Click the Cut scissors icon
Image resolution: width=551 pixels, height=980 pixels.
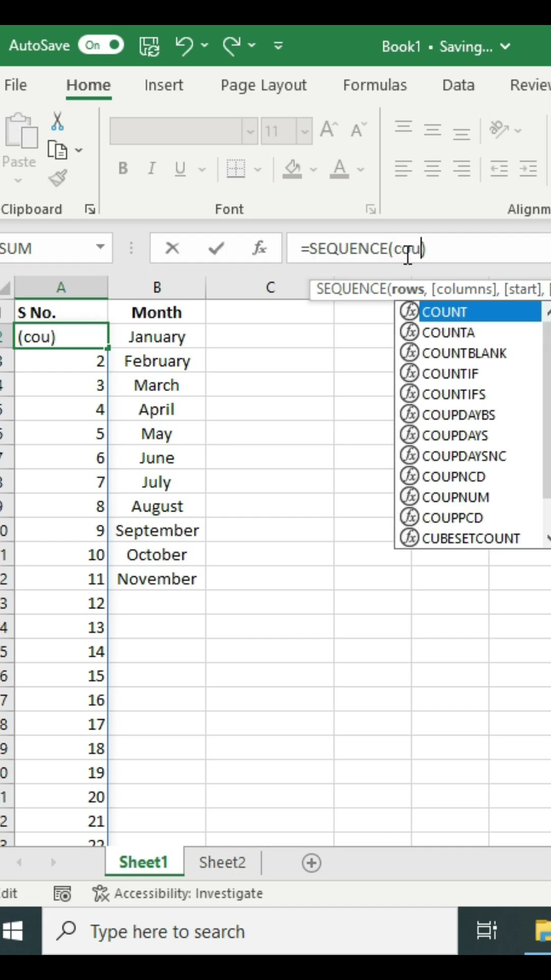pos(58,121)
